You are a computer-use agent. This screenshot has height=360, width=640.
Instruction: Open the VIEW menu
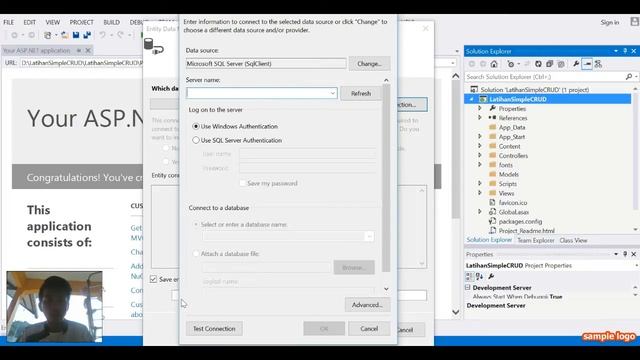(53, 22)
